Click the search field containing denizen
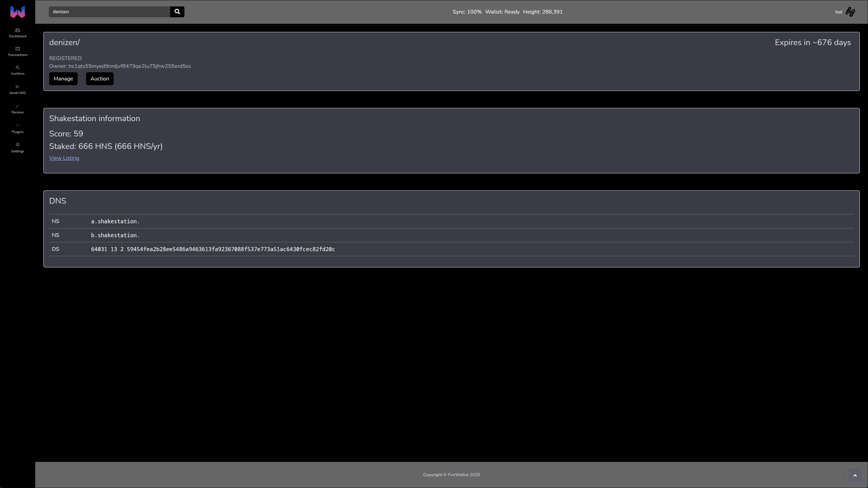The height and width of the screenshot is (488, 868). coord(108,12)
